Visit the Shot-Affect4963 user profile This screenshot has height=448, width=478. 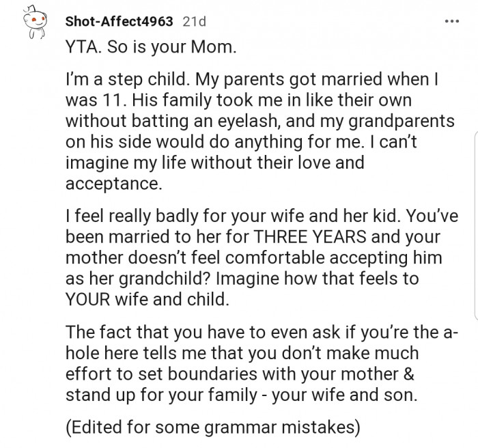coord(119,21)
